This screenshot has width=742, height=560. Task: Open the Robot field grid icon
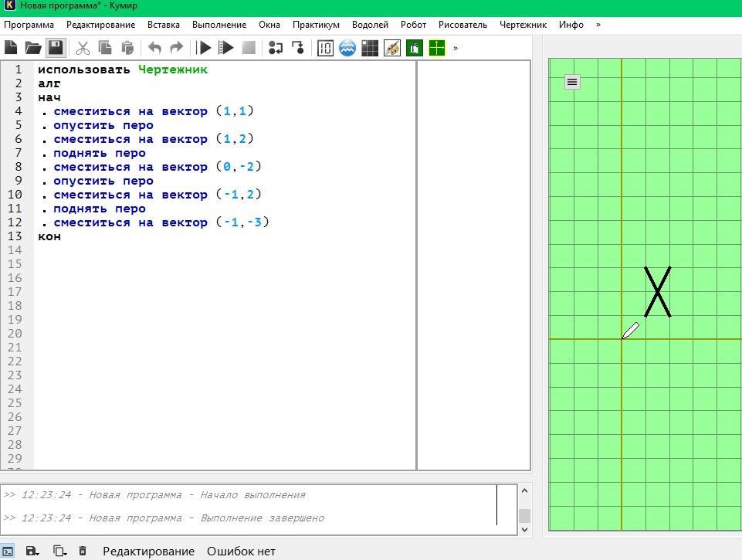tap(370, 48)
